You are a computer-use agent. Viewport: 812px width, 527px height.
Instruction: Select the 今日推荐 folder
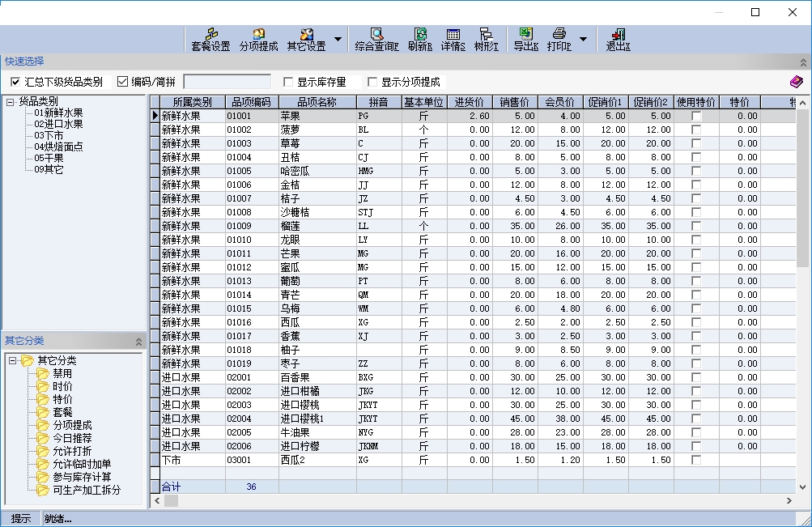(x=72, y=438)
